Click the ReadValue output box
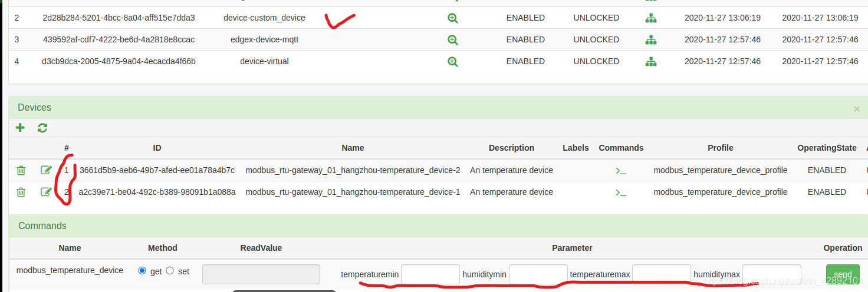The height and width of the screenshot is (292, 868). click(261, 274)
